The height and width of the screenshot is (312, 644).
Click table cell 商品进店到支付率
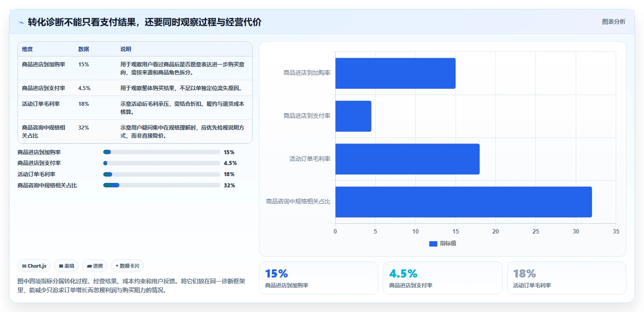[x=44, y=88]
